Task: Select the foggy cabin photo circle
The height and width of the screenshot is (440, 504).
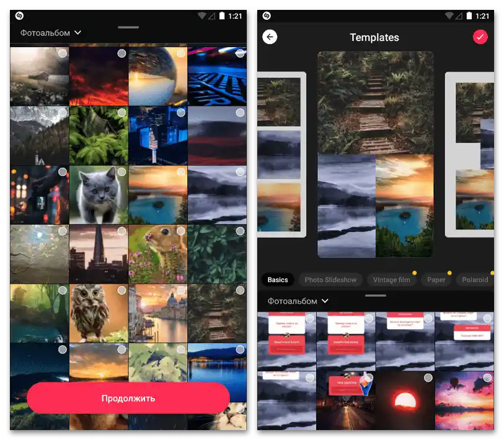Action: tap(63, 53)
